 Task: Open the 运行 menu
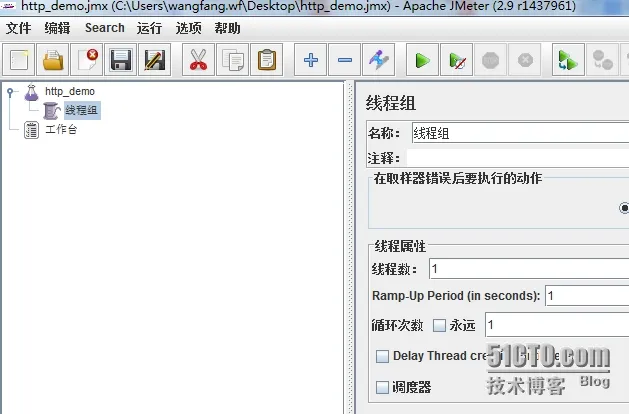[x=149, y=28]
